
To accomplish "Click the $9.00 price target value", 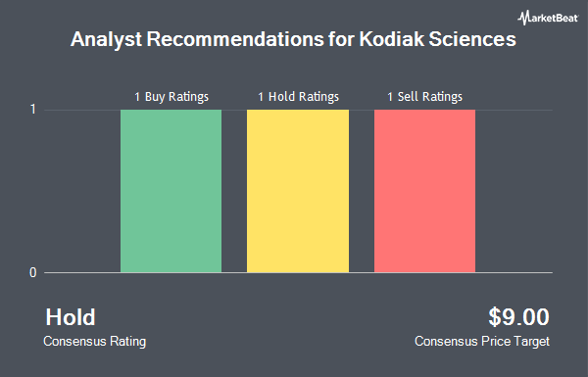I will [x=518, y=317].
